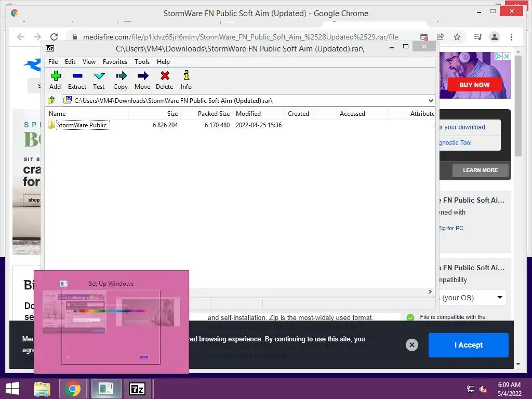Image resolution: width=532 pixels, height=399 pixels.
Task: Click the popup-blocked icon in address bar
Action: (424, 37)
